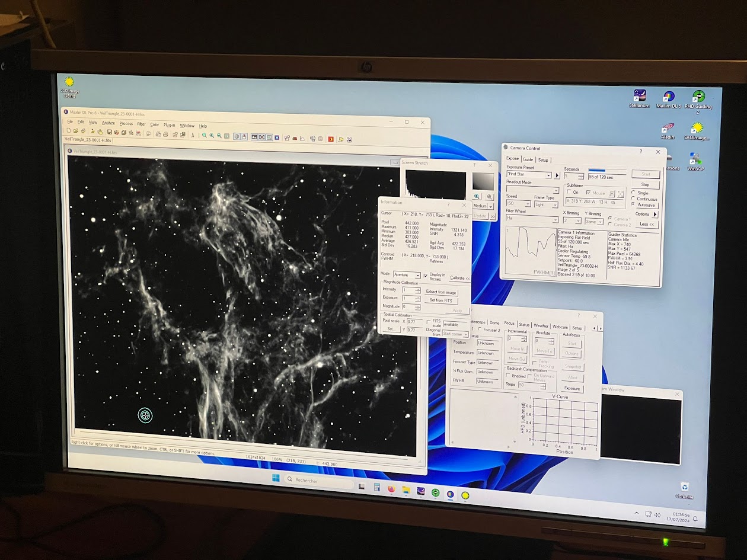
Task: Click the Exposure button in Focus tab
Action: coord(572,388)
